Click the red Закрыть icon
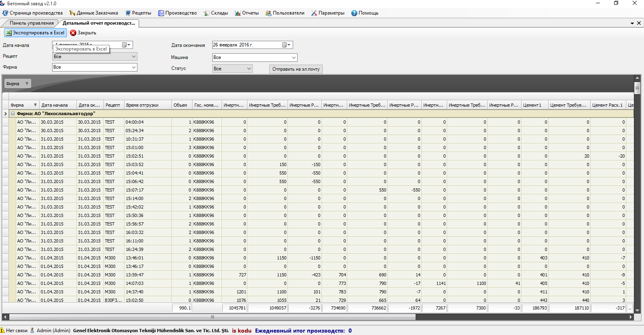The height and width of the screenshot is (335, 644). 73,33
